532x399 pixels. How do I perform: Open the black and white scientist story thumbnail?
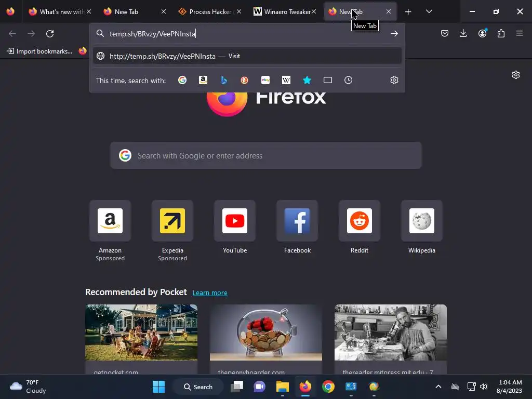coord(391,332)
